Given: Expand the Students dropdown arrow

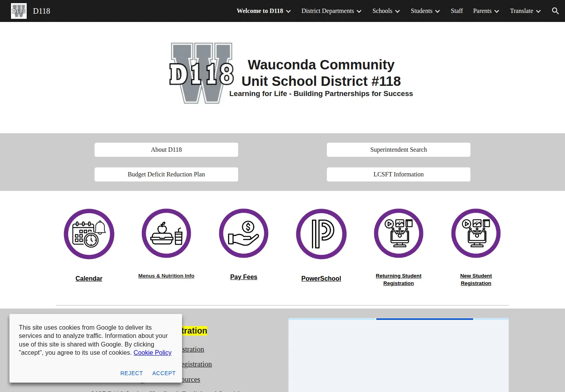Looking at the screenshot, I should (437, 11).
